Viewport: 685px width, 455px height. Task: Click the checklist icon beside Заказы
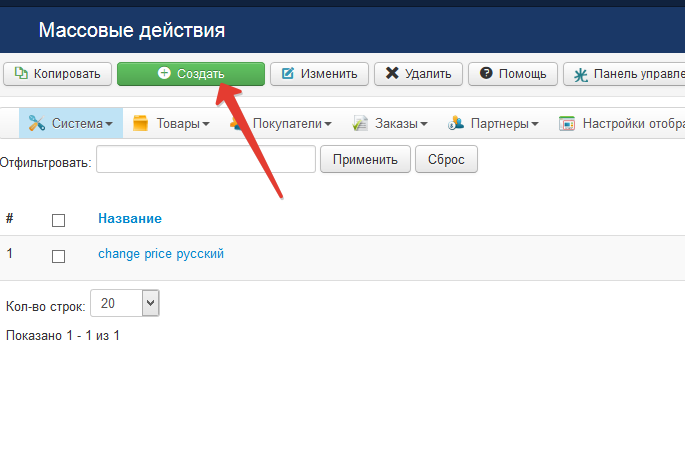360,124
